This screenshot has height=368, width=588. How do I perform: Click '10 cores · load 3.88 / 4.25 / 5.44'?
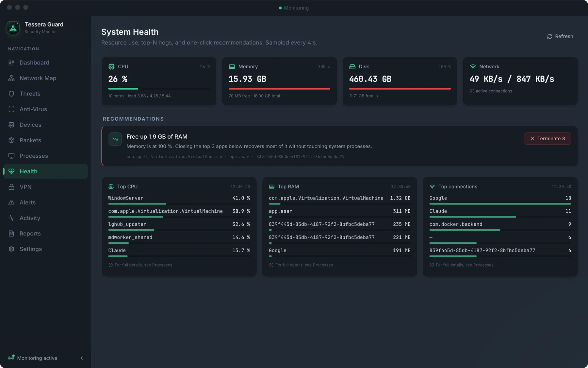tap(139, 96)
